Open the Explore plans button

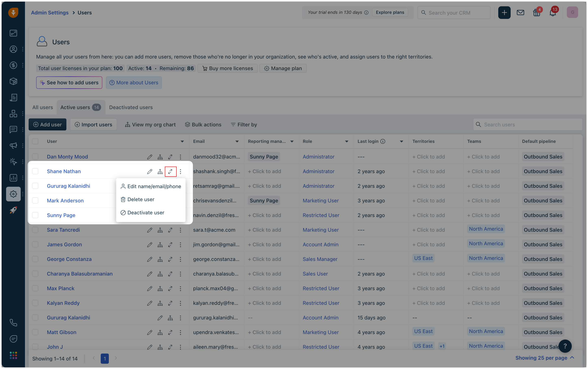click(x=390, y=12)
